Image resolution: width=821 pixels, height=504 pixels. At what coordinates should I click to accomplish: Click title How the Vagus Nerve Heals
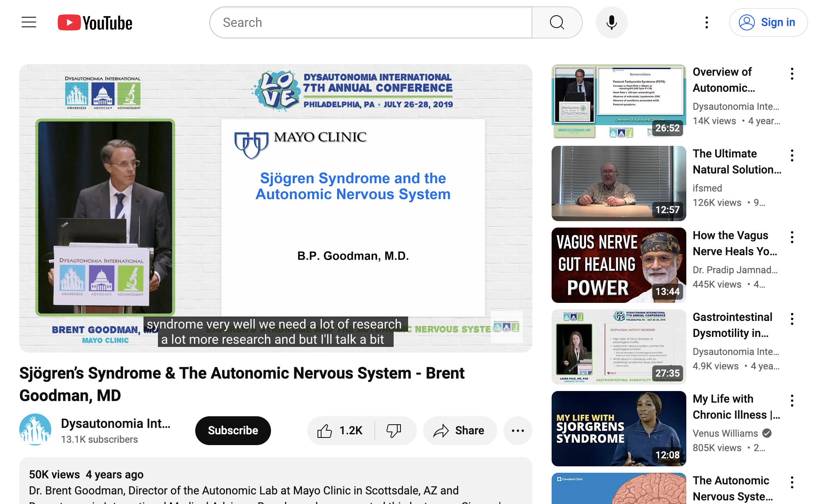(x=735, y=243)
